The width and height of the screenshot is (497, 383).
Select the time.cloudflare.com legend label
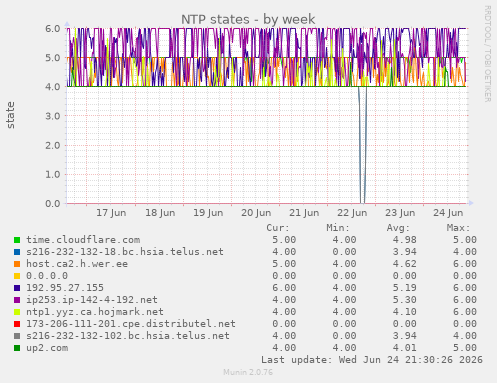pos(83,240)
